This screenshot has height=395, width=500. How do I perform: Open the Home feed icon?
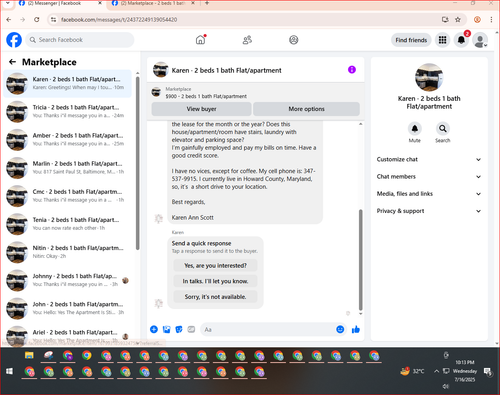pyautogui.click(x=200, y=40)
